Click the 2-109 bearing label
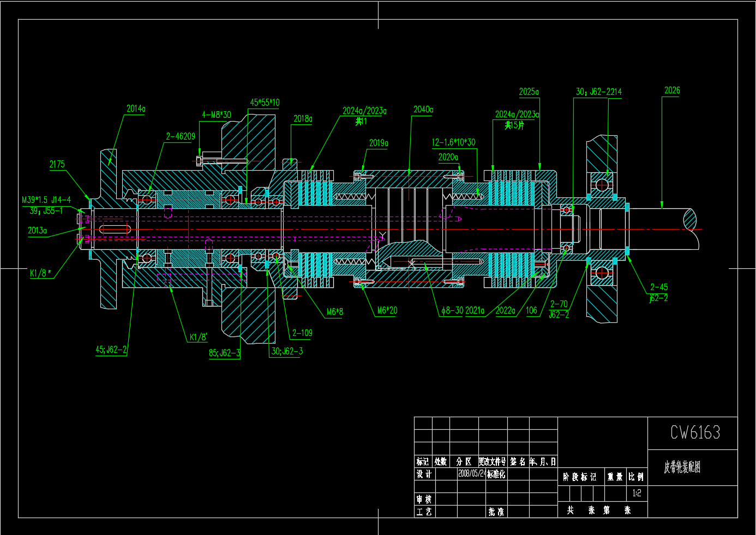The width and height of the screenshot is (756, 535). click(x=302, y=333)
